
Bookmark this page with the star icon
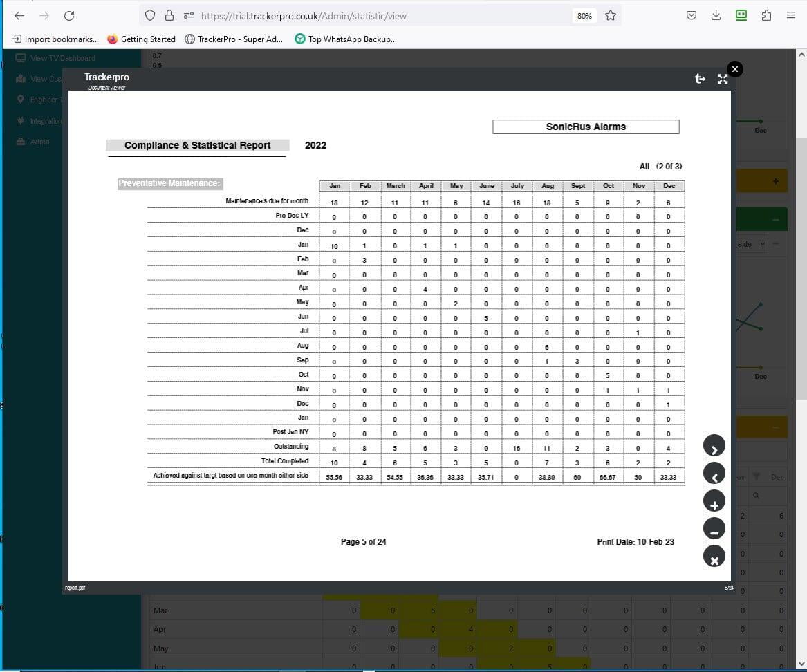[x=611, y=15]
